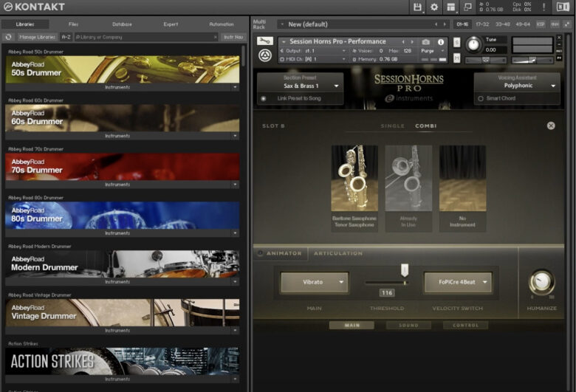
Task: Open Action Strikes Instruments button
Action: 117,379
